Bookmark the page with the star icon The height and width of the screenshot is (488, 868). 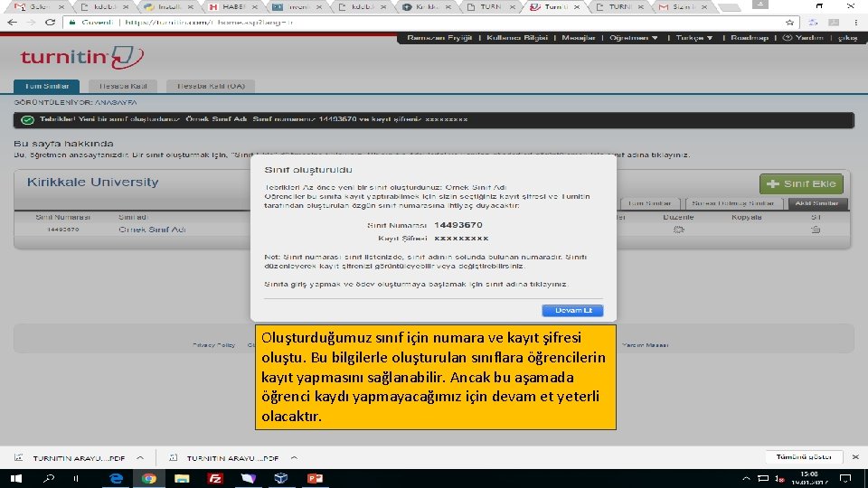point(789,22)
